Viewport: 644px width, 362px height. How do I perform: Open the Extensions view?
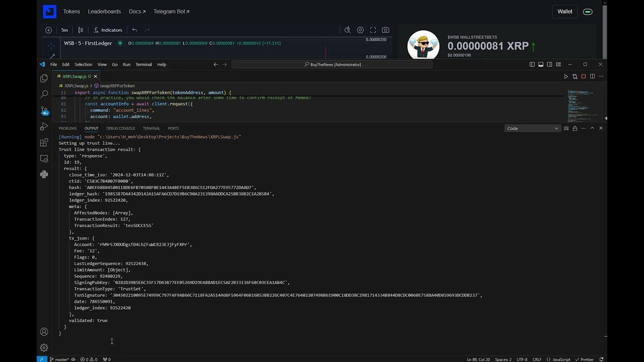44,143
